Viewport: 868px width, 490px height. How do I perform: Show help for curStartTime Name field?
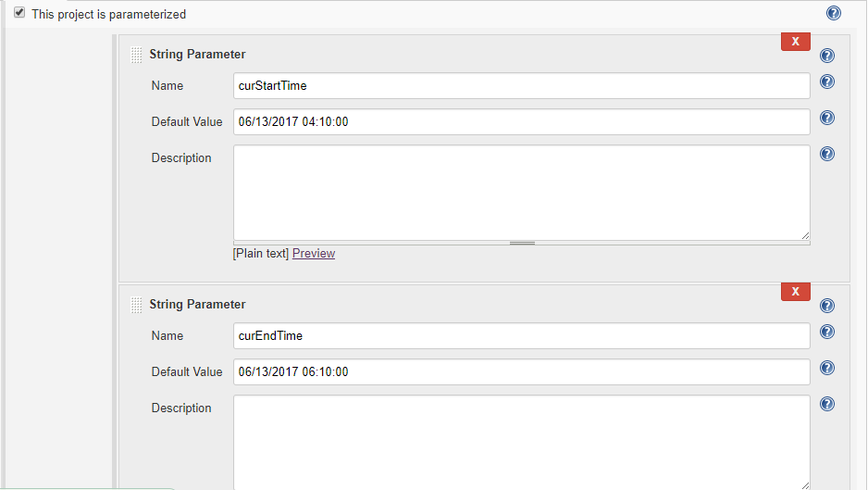point(827,82)
